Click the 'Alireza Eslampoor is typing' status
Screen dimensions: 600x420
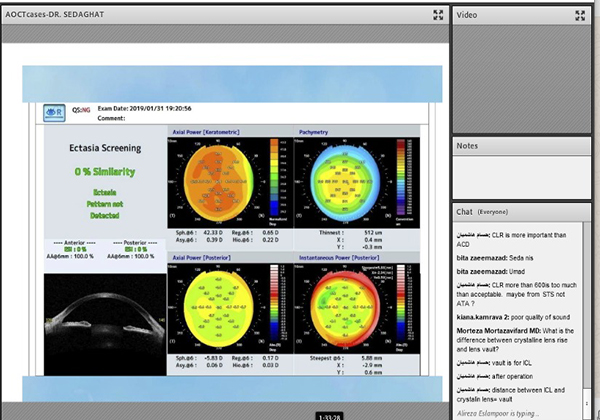[x=498, y=413]
